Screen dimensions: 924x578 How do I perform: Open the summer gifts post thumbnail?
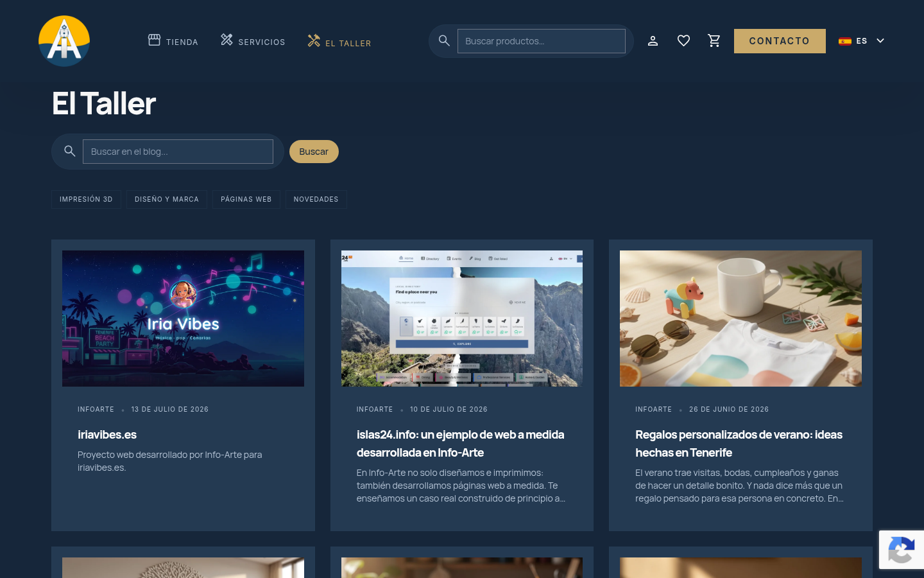click(x=740, y=319)
